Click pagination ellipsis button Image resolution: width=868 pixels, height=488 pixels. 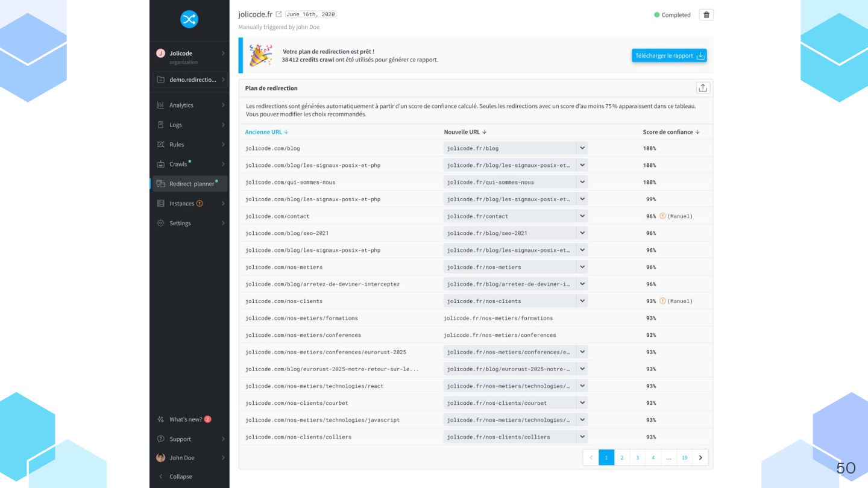coord(669,458)
